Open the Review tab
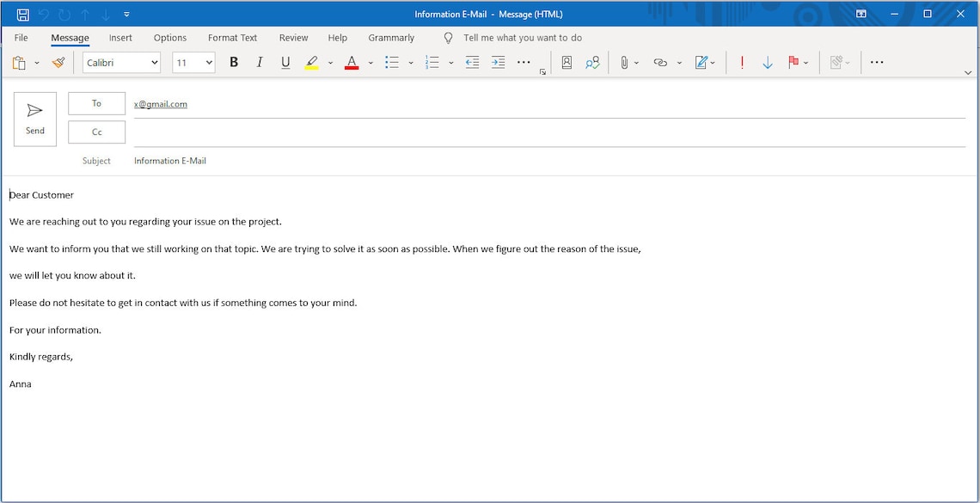The width and height of the screenshot is (980, 503). [294, 38]
